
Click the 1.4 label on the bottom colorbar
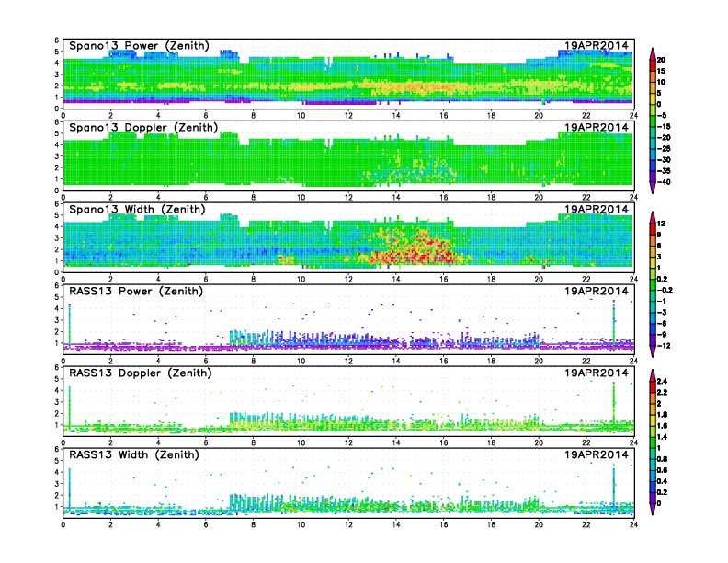pos(662,437)
